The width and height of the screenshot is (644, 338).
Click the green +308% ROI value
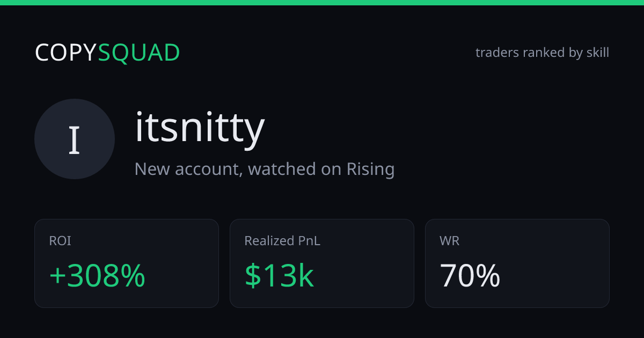97,276
